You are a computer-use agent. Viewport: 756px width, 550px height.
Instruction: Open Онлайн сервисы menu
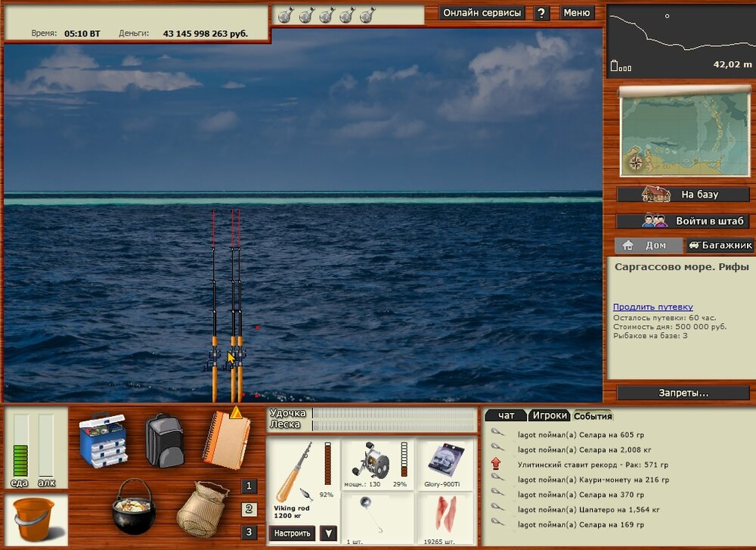[x=482, y=13]
